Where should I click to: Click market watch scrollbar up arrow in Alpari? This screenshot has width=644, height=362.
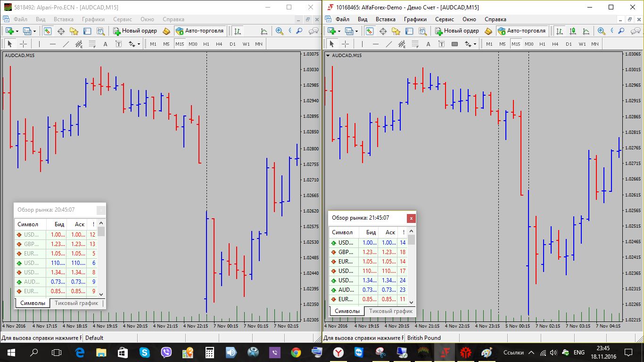pyautogui.click(x=101, y=223)
